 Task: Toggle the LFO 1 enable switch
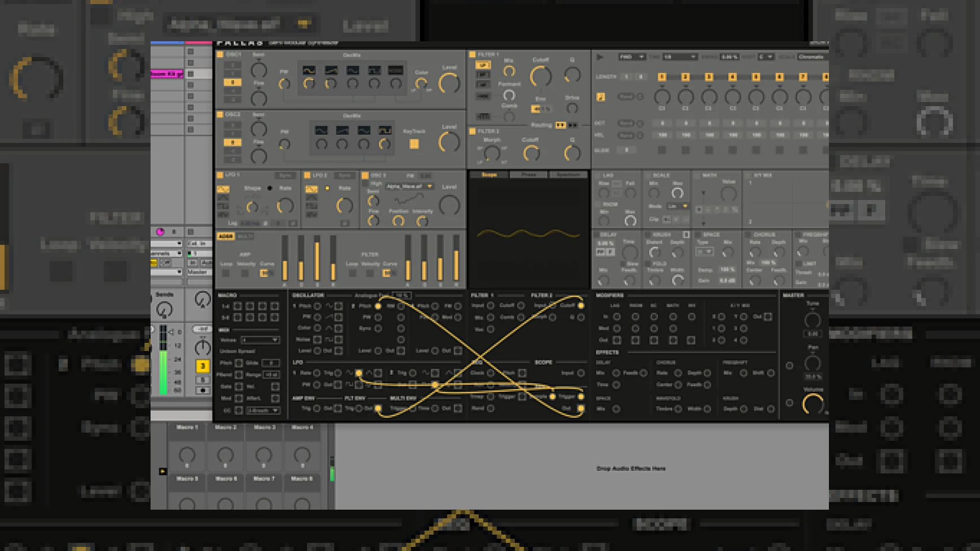[x=220, y=175]
